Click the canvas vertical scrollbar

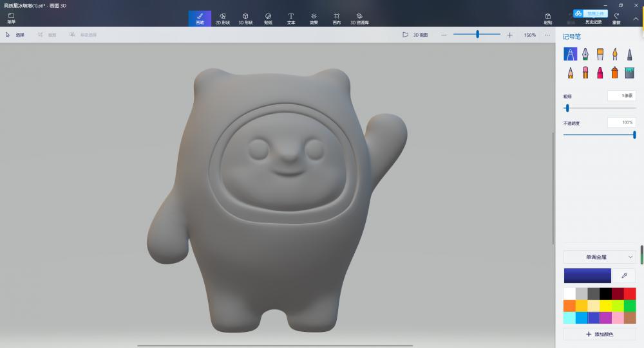coord(553,188)
